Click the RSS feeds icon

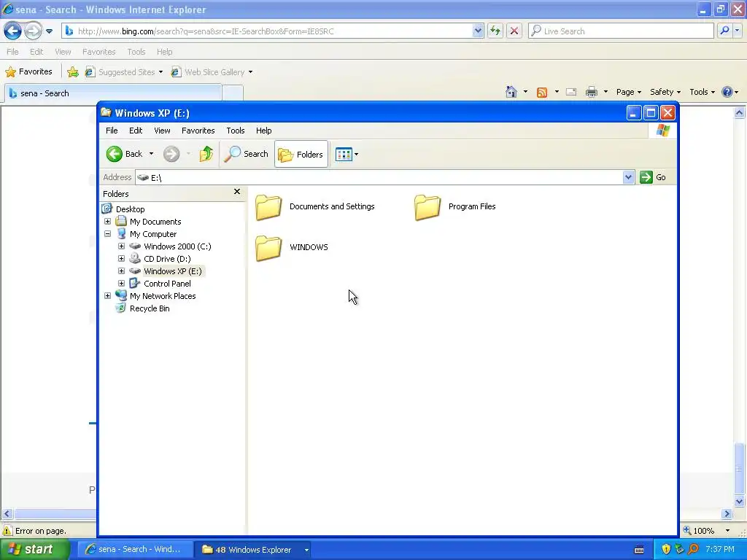pos(542,92)
